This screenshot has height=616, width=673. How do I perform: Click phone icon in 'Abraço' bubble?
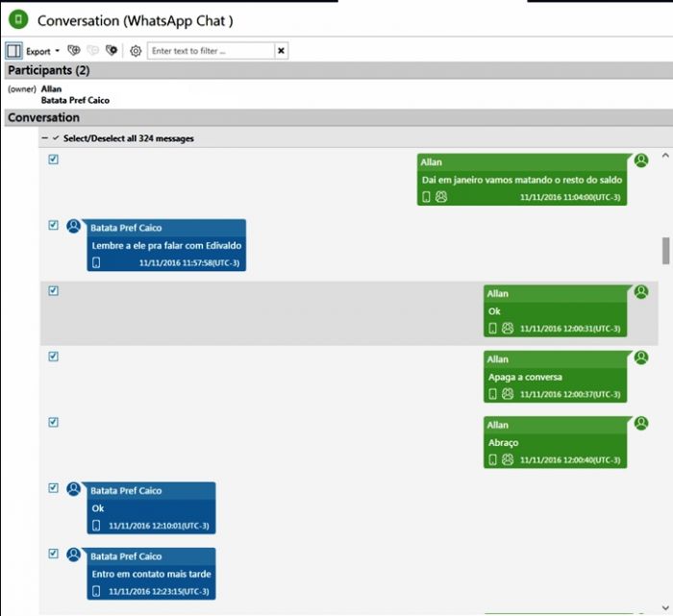point(492,459)
